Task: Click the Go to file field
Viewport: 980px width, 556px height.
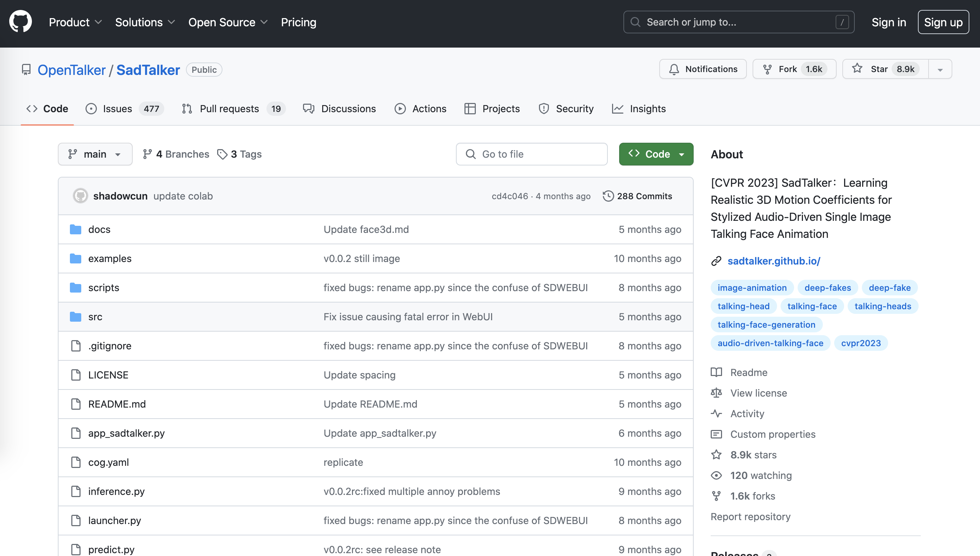Action: tap(531, 154)
